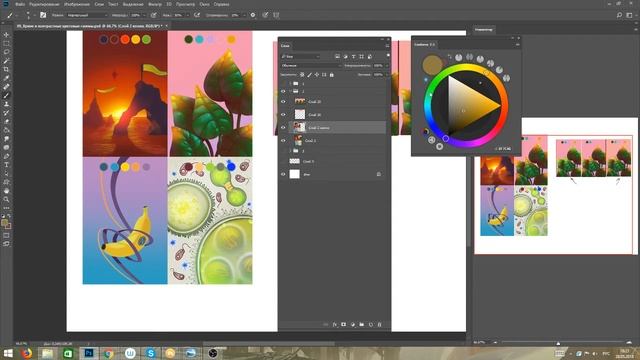Select the Pen tool
Screen dimensions: 640x360
pos(6,156)
